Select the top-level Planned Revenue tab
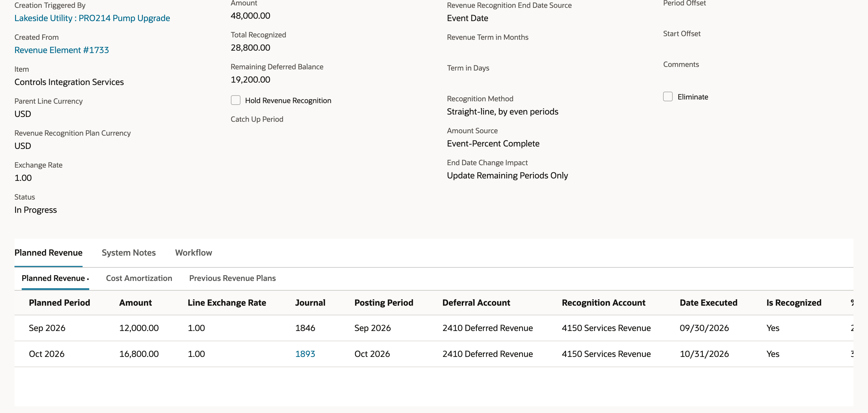Screen dimensions: 868x413 (49, 253)
